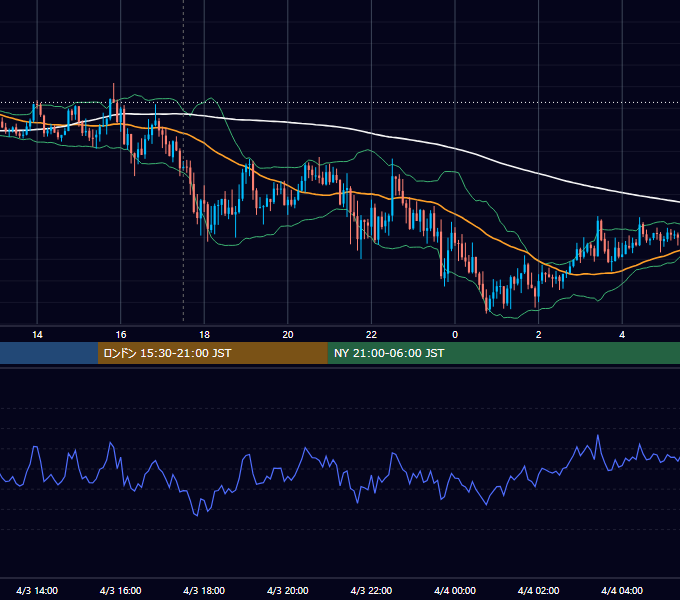Image resolution: width=680 pixels, height=600 pixels.
Task: Click the 4/3 18:00 date label
Action: click(x=204, y=590)
